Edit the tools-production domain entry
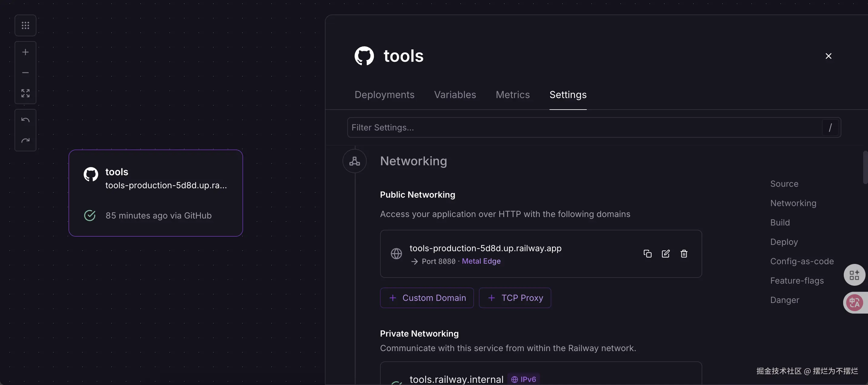The height and width of the screenshot is (385, 868). tap(666, 254)
